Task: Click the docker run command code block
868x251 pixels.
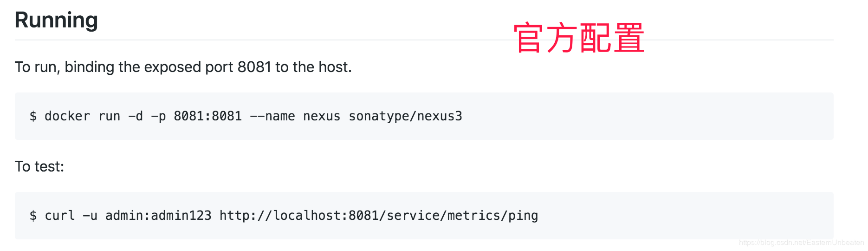Action: (x=424, y=116)
